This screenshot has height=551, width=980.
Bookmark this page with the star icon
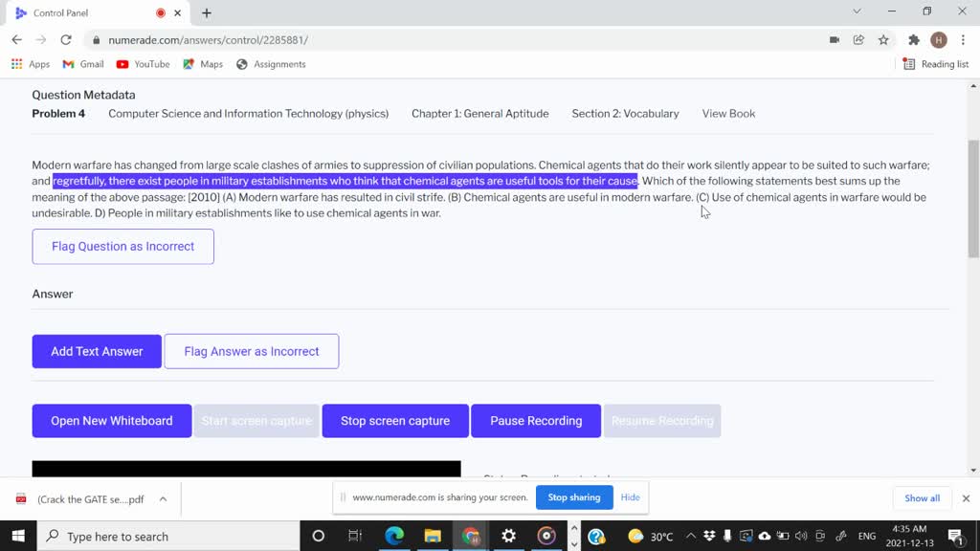[883, 40]
